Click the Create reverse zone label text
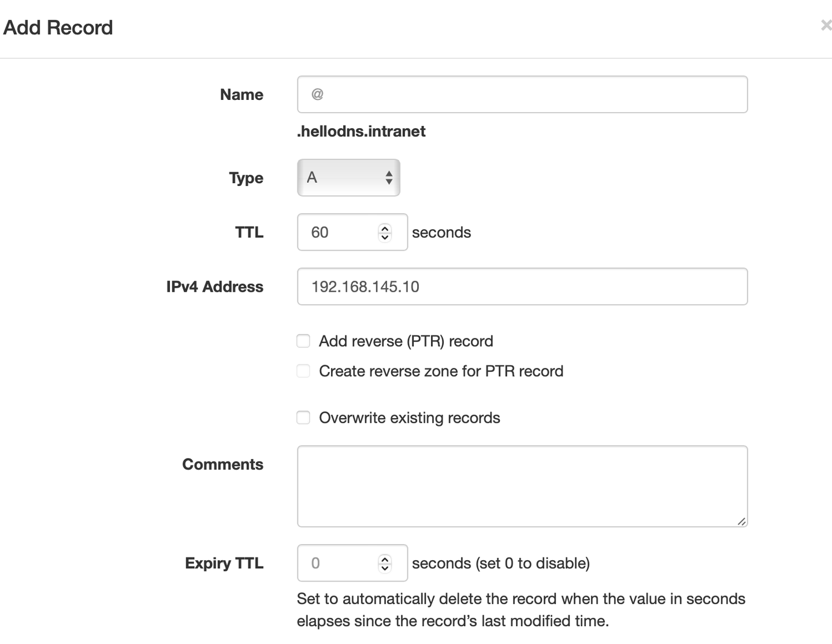 [441, 371]
